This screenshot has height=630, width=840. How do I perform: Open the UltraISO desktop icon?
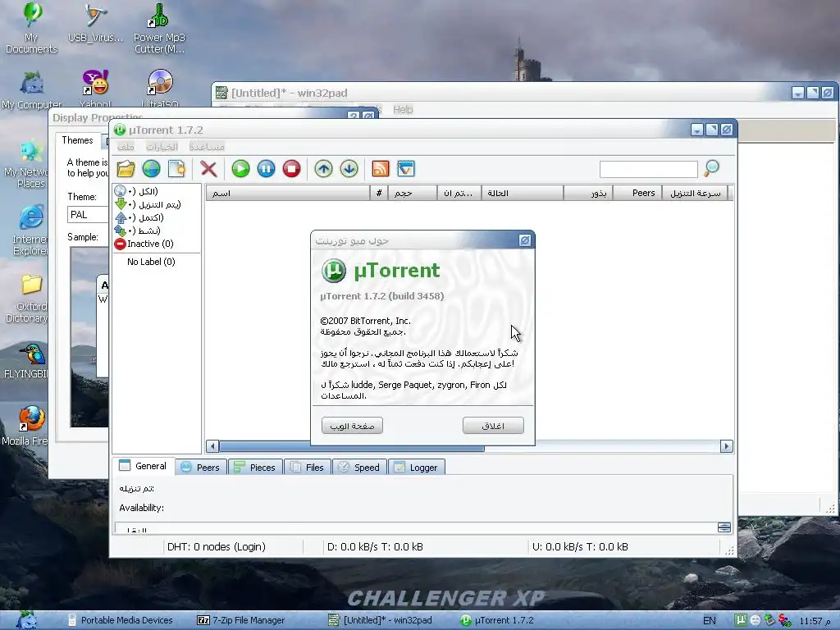pyautogui.click(x=160, y=89)
